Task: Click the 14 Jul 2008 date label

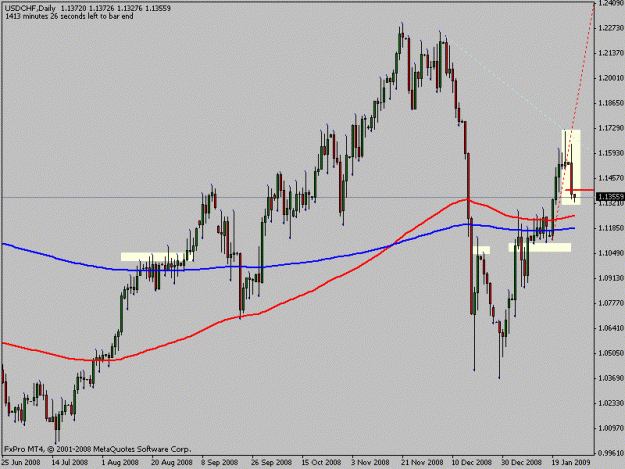Action: click(70, 463)
